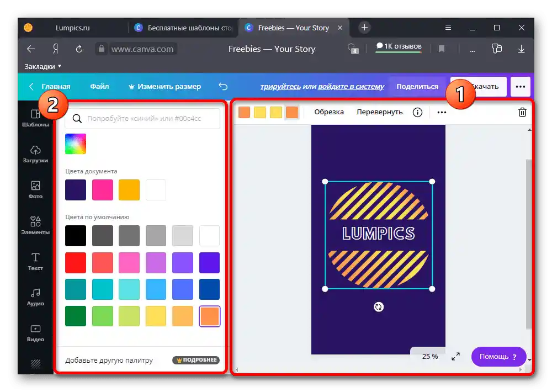The image size is (552, 392).
Task: Pick the black default color
Action: 76,236
